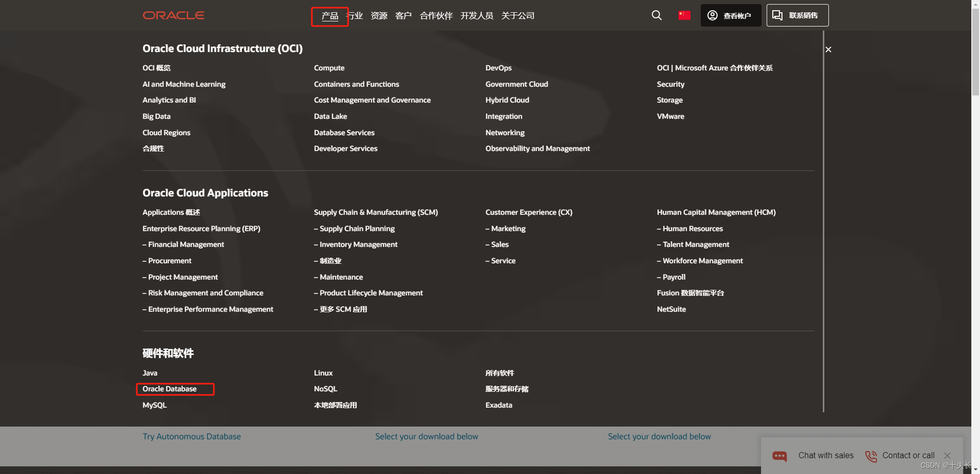980x474 pixels.
Task: Click the 联系销售 button
Action: coord(797,15)
